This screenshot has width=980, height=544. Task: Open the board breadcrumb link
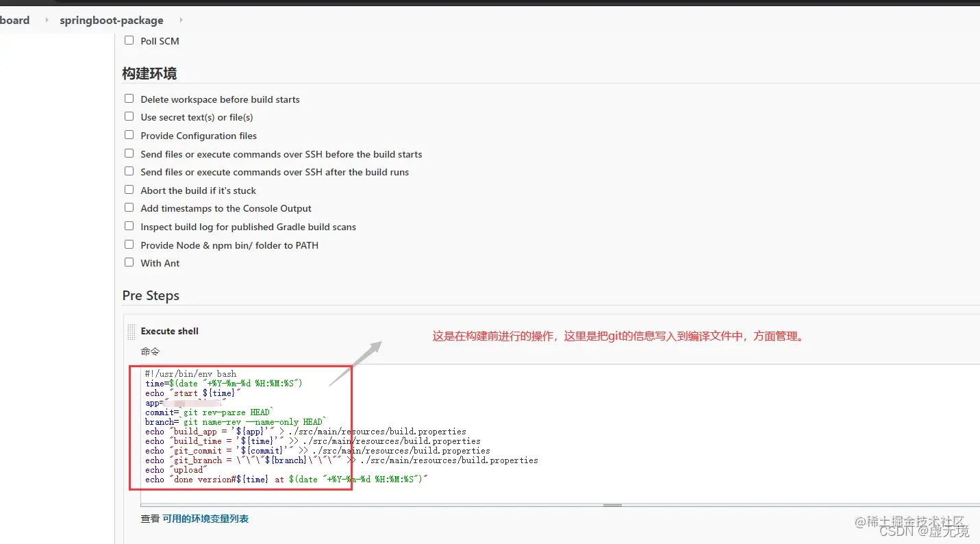click(x=15, y=21)
